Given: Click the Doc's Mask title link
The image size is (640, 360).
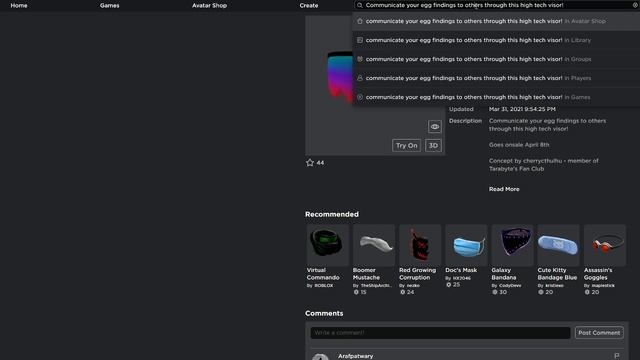Looking at the screenshot, I should pos(461,270).
